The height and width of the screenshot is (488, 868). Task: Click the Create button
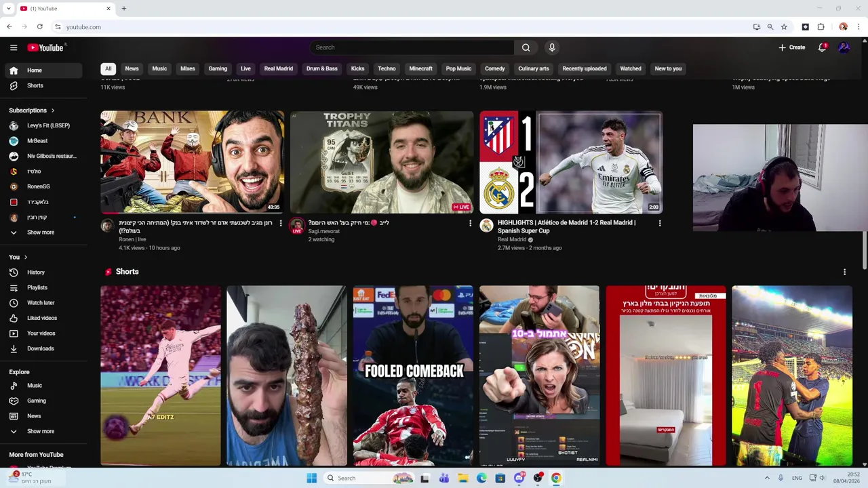click(x=791, y=47)
